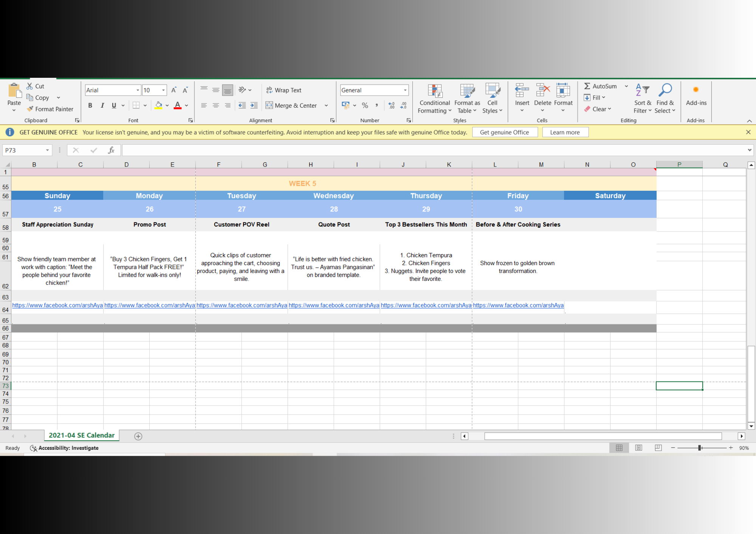Click text orientation icon
This screenshot has width=756, height=534.
point(242,90)
